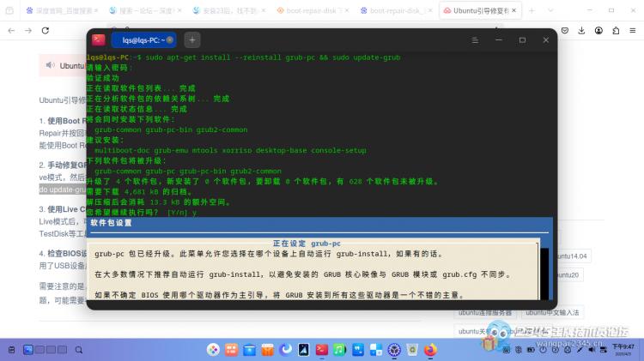The image size is (644, 361).
Task: Launch Firefox from the dock
Action: tap(430, 350)
